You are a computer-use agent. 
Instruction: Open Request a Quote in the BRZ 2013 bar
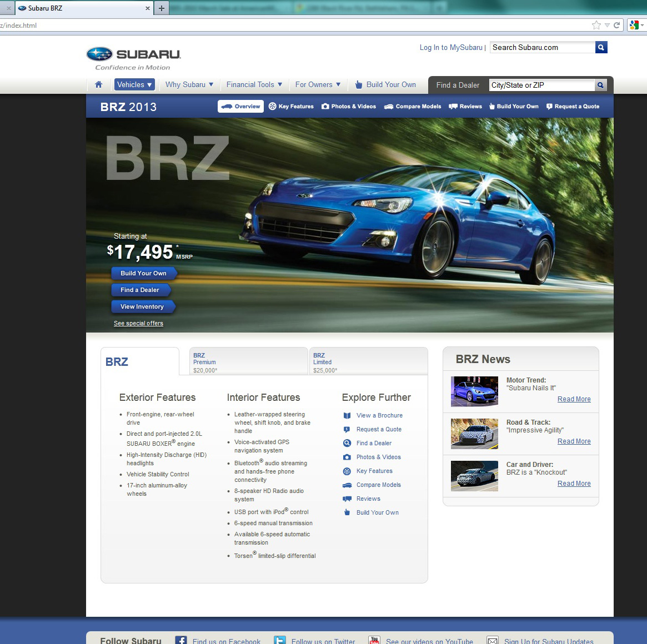click(573, 107)
